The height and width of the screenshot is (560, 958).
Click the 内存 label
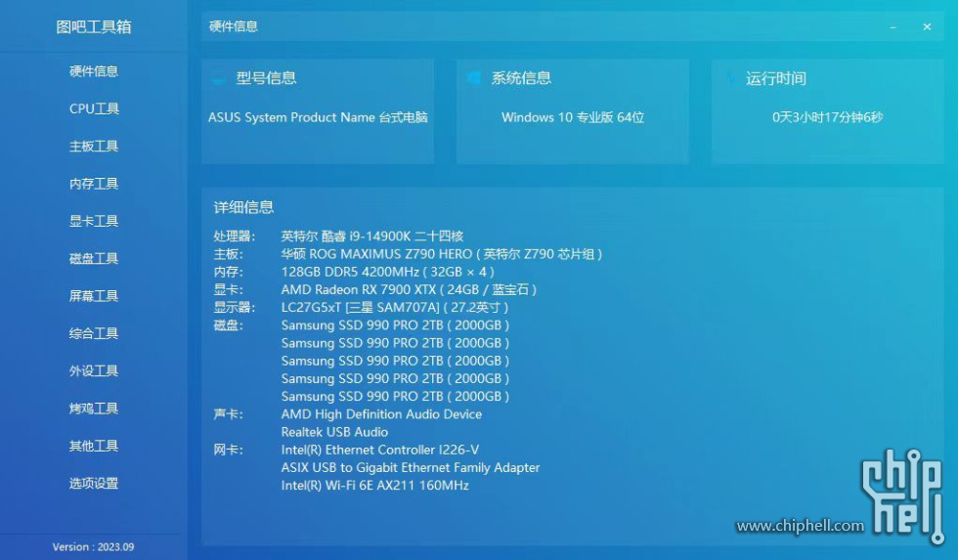228,272
